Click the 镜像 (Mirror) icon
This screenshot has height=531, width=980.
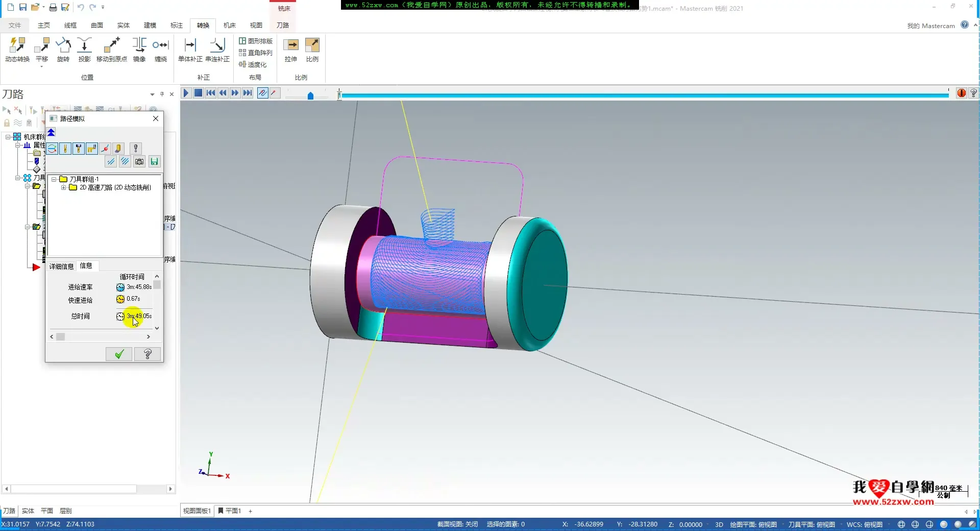pyautogui.click(x=139, y=46)
